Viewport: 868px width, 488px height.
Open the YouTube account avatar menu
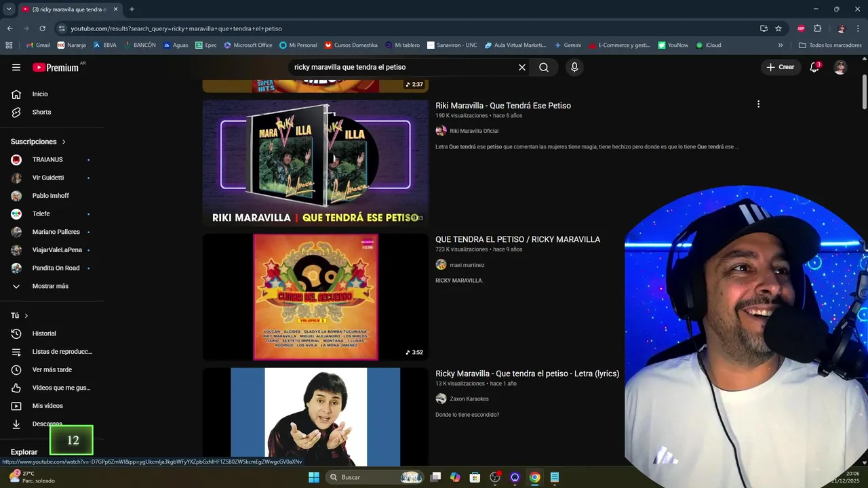coord(840,67)
